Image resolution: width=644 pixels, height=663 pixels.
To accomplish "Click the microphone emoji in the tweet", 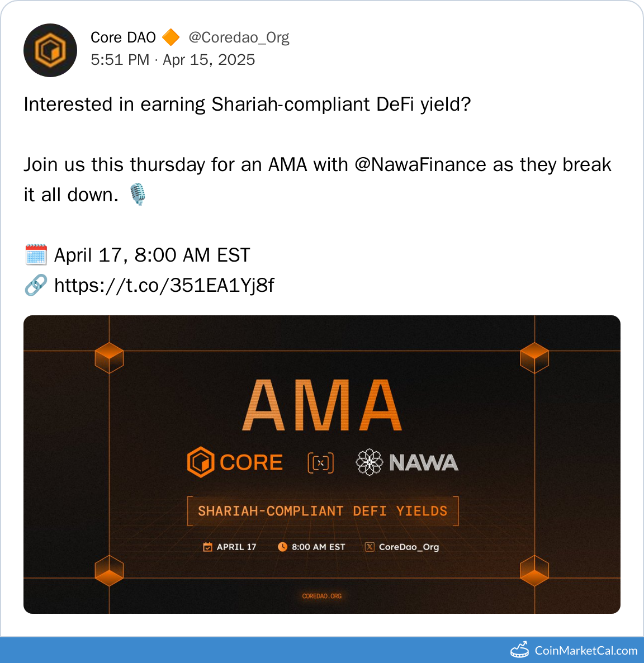I will (x=138, y=195).
